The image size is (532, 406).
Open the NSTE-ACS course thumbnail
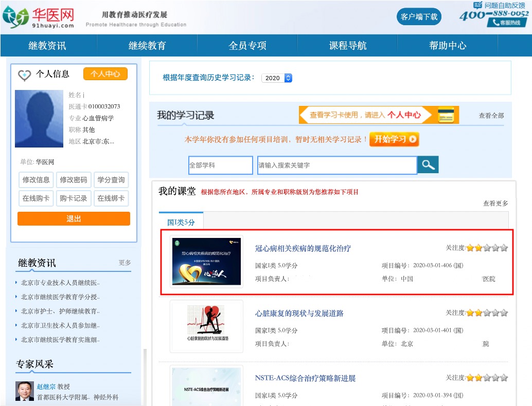click(206, 384)
